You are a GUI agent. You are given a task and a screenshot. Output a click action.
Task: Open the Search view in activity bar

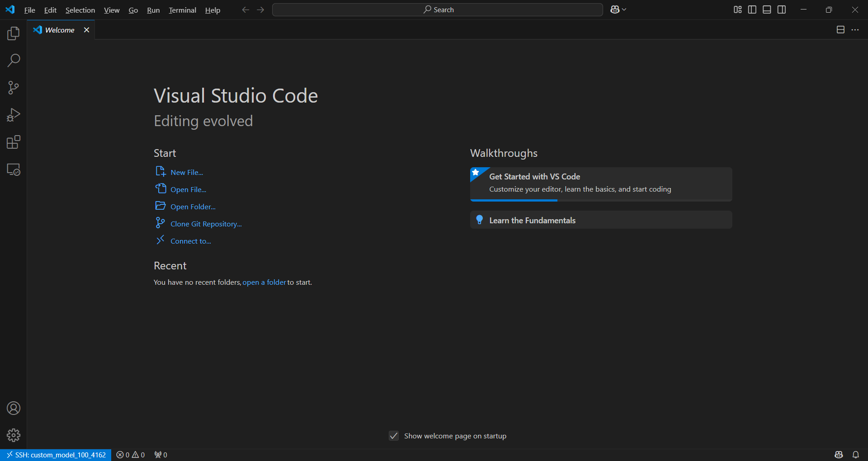14,60
